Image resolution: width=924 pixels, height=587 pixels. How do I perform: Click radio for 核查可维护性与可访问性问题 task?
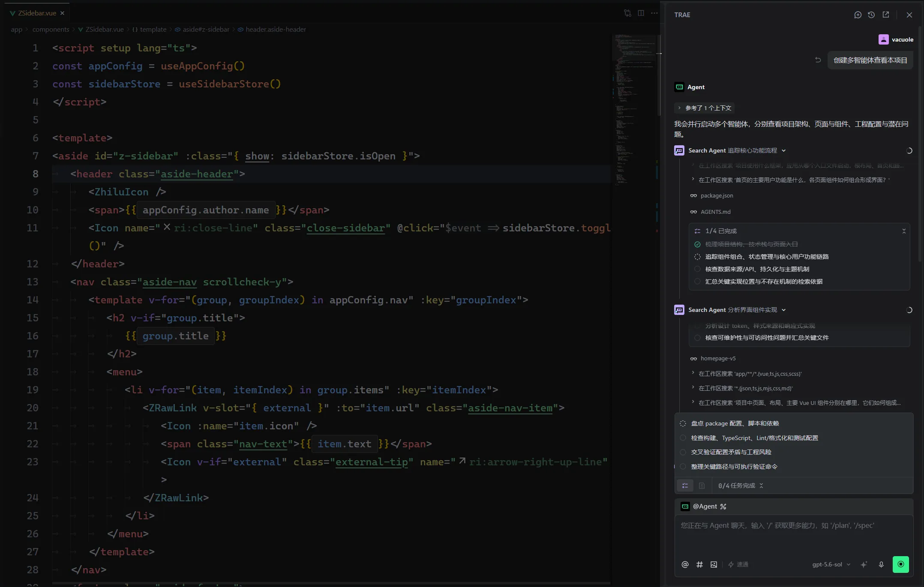(x=697, y=338)
